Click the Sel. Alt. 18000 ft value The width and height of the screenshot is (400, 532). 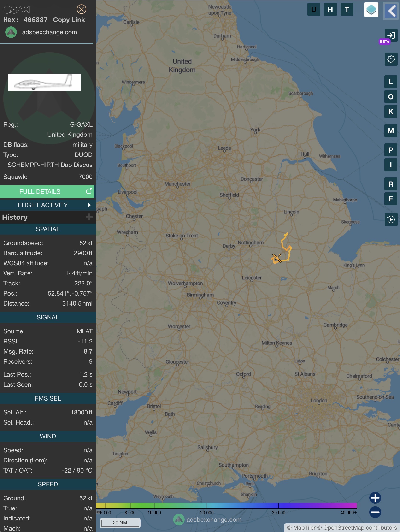point(82,412)
